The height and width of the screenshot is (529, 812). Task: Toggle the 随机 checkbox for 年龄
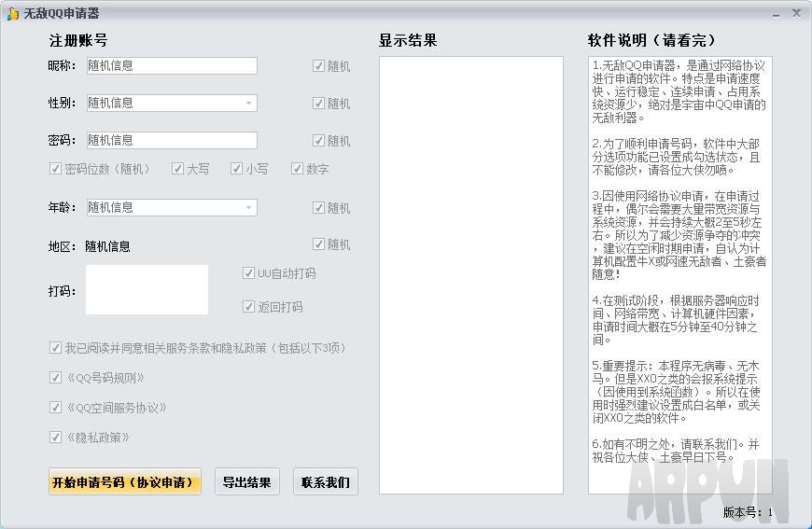tap(318, 207)
